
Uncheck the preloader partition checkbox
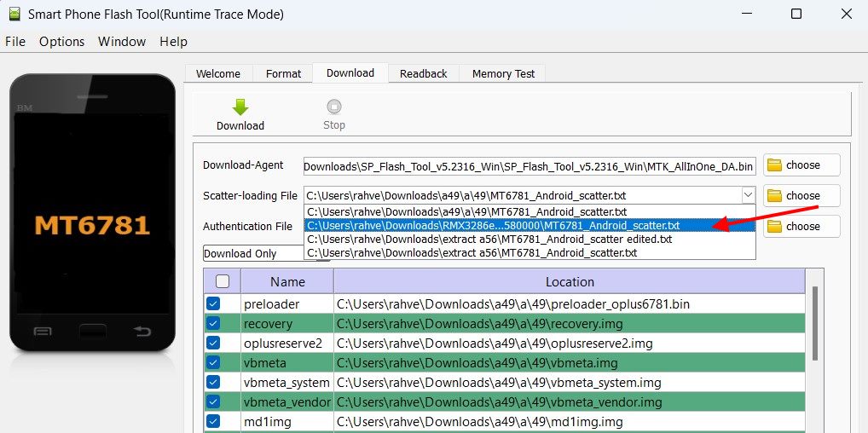click(213, 303)
